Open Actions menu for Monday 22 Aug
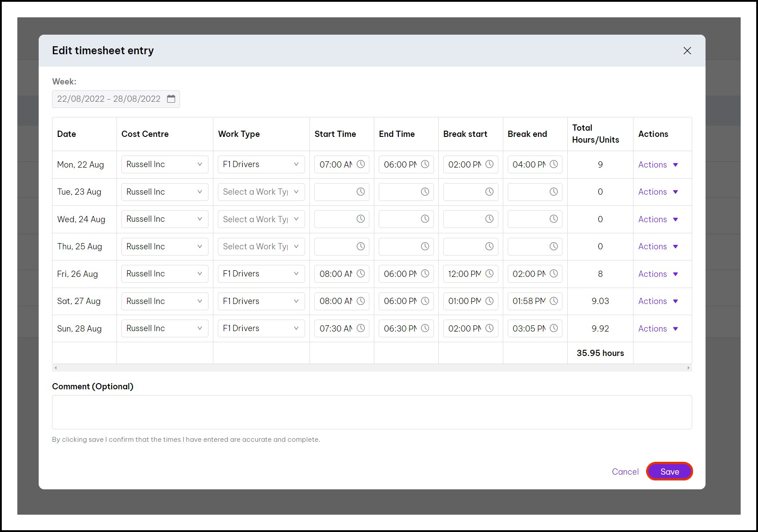This screenshot has width=758, height=532. (658, 165)
